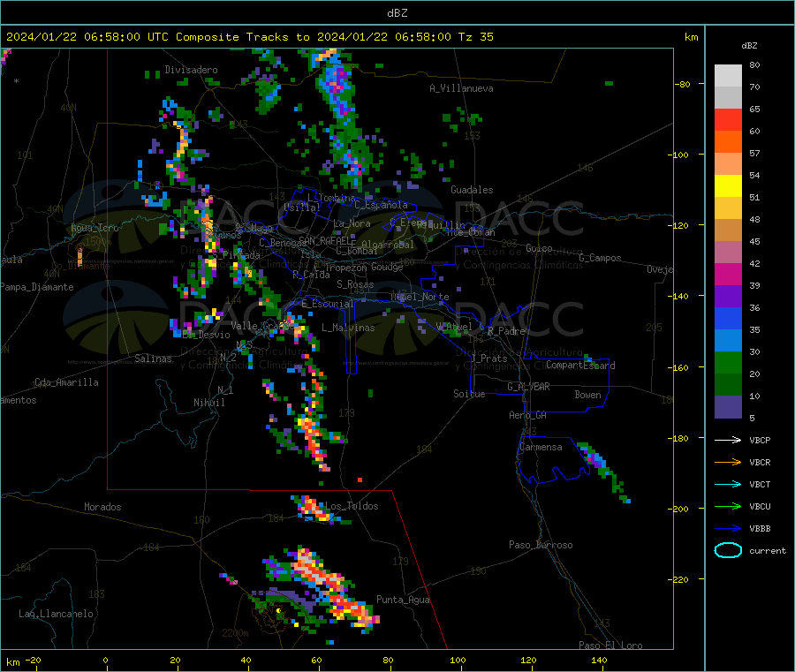
Task: Click the R_Padre map label
Action: [506, 331]
